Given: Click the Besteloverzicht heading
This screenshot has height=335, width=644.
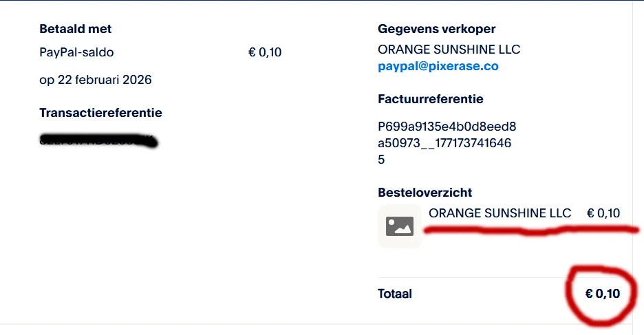Looking at the screenshot, I should coord(425,193).
